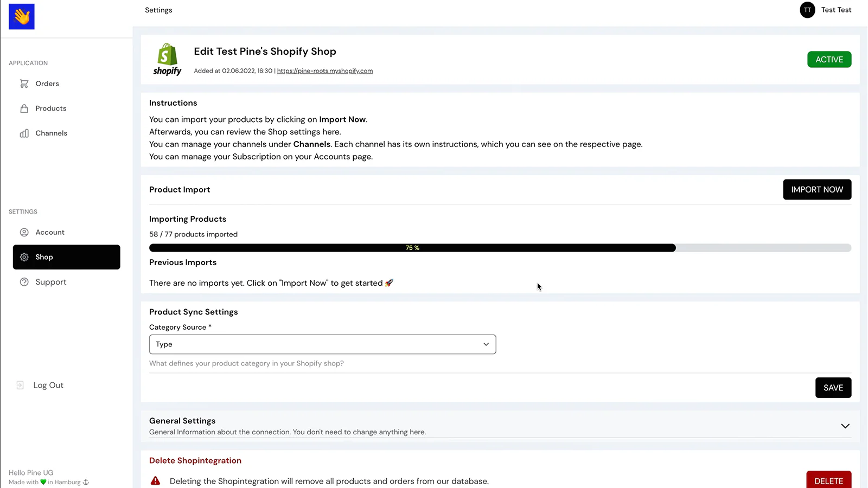This screenshot has width=868, height=488.
Task: Click the Hello Pine UG footer text
Action: click(x=31, y=473)
